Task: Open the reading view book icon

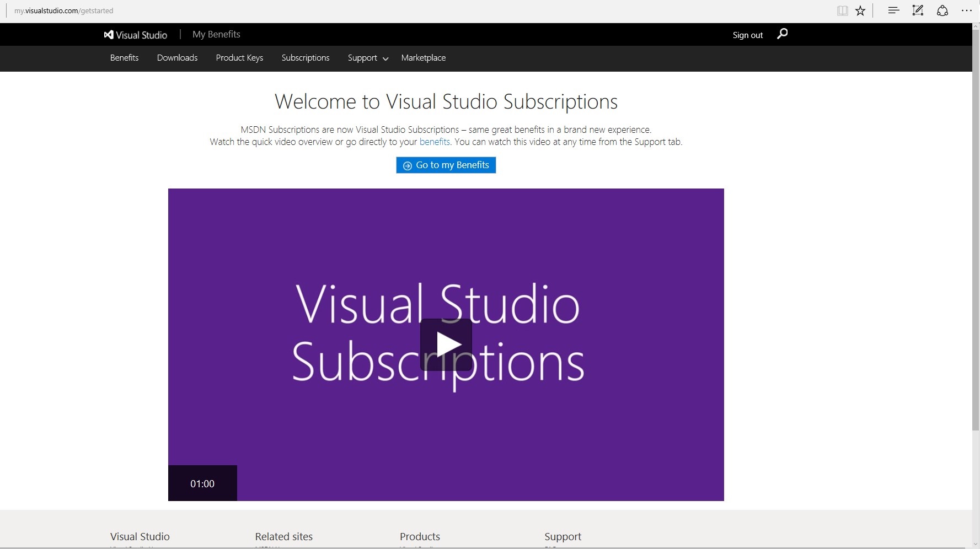Action: (842, 10)
